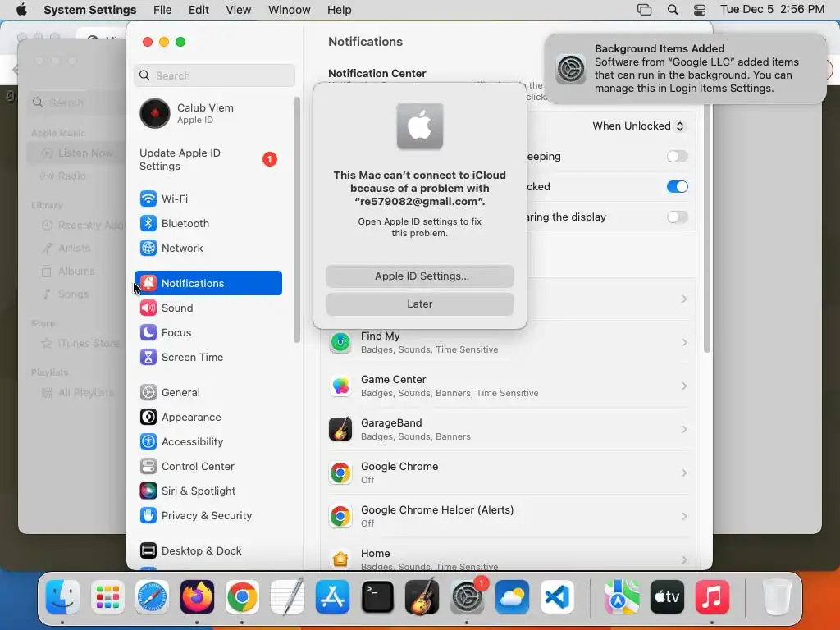Screen dimensions: 840x630
Task: Open Maps from the Dock
Action: (x=622, y=597)
